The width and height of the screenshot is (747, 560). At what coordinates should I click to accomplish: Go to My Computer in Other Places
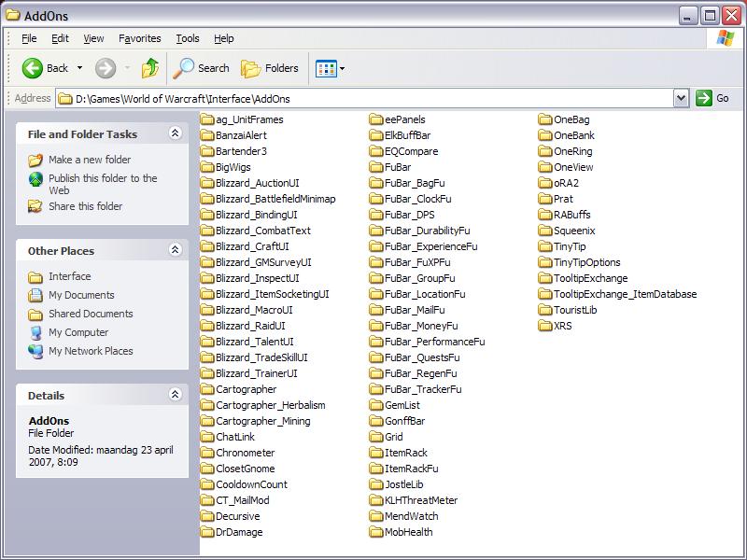78,332
